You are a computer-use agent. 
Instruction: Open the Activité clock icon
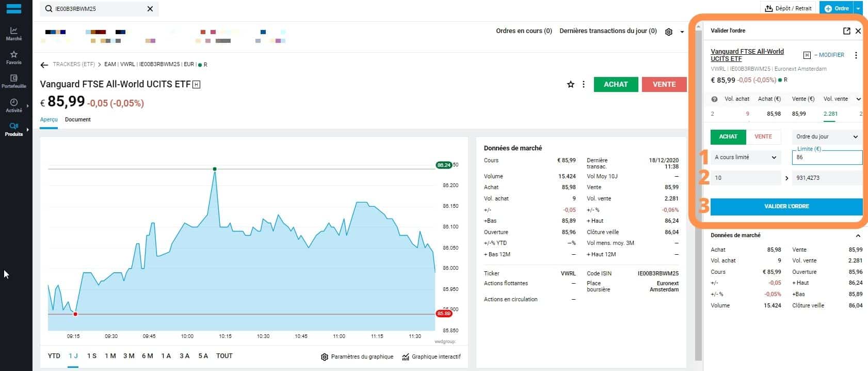coord(14,105)
